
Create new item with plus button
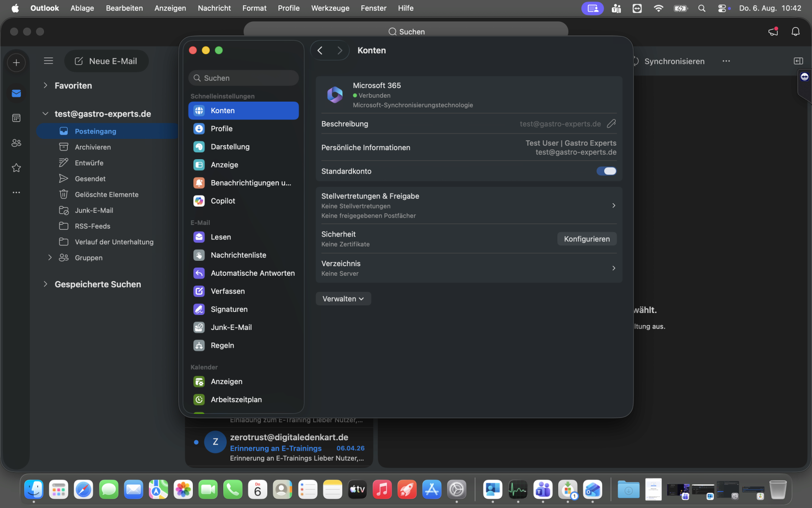coord(16,62)
